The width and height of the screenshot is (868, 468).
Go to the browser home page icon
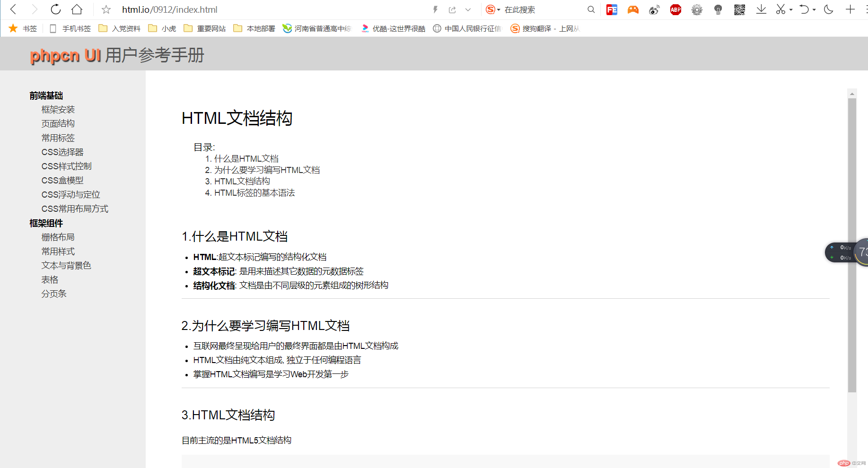pos(77,9)
